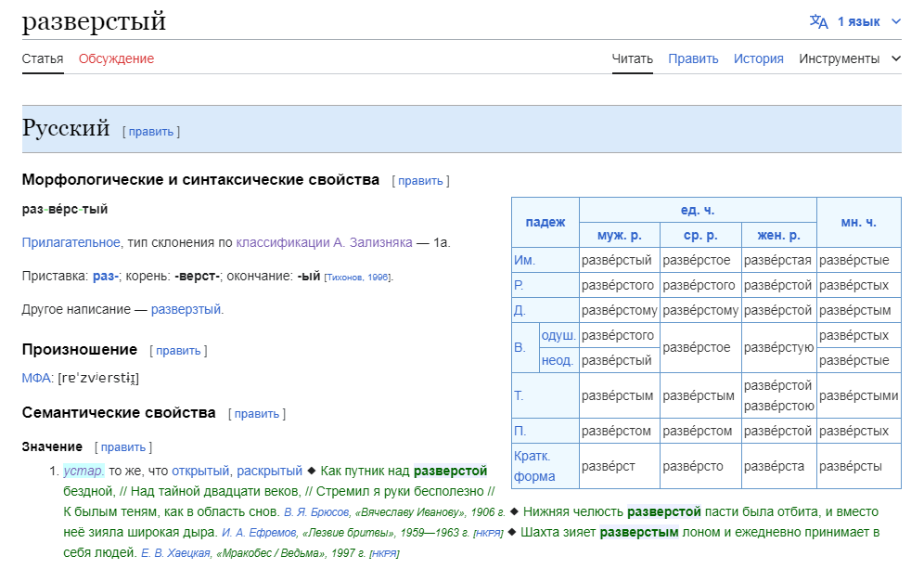Open the И. А. Ефремов citation link

pos(259,533)
